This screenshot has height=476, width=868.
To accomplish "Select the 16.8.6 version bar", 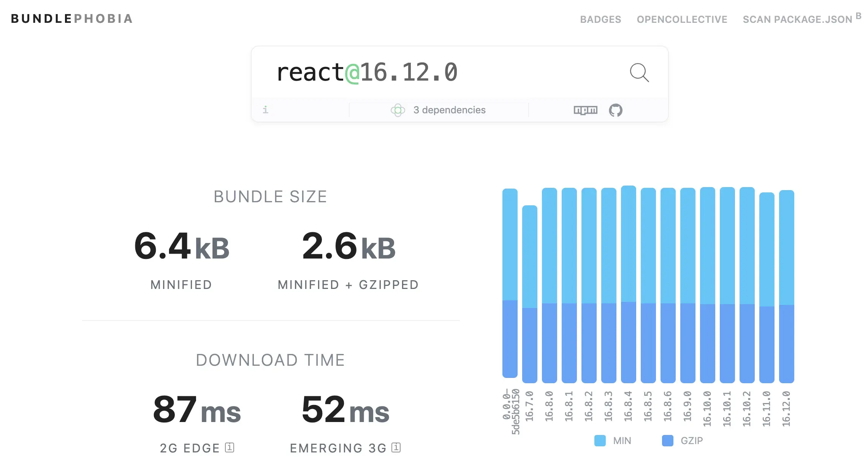I will [668, 286].
